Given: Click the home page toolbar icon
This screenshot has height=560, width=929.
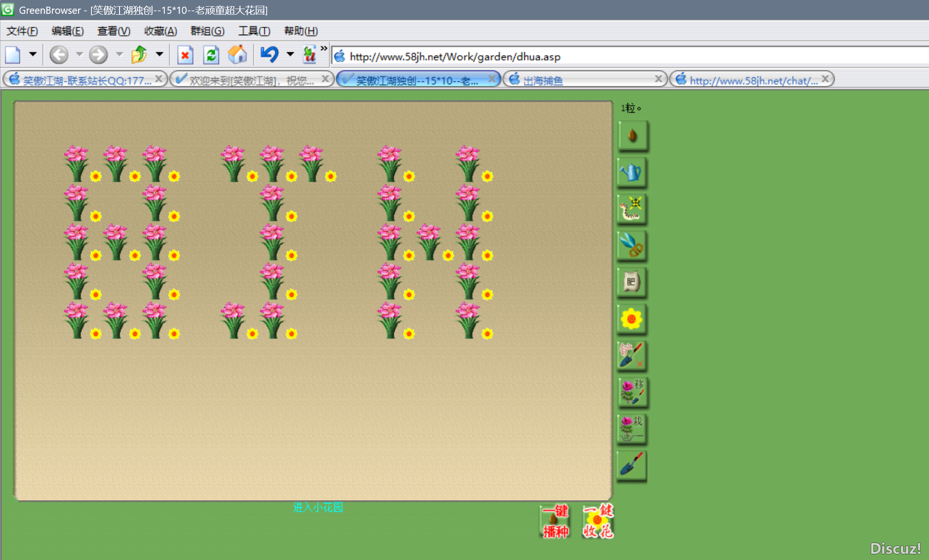Looking at the screenshot, I should point(237,55).
